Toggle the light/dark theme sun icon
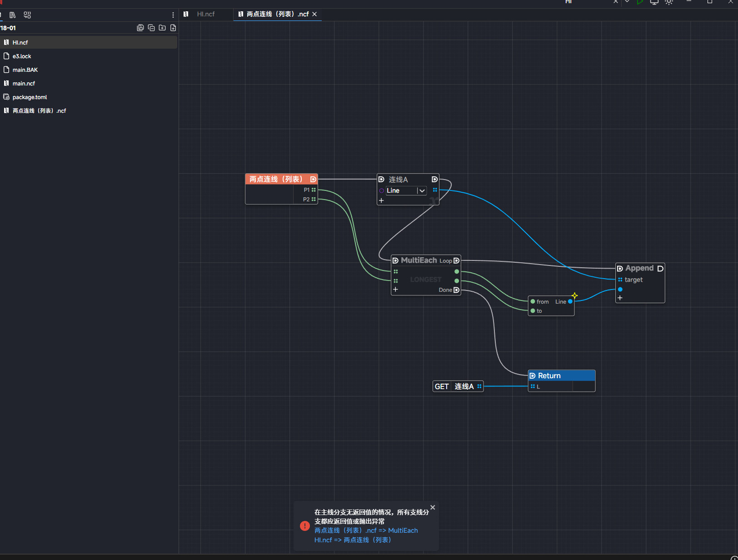The image size is (738, 560). (668, 2)
